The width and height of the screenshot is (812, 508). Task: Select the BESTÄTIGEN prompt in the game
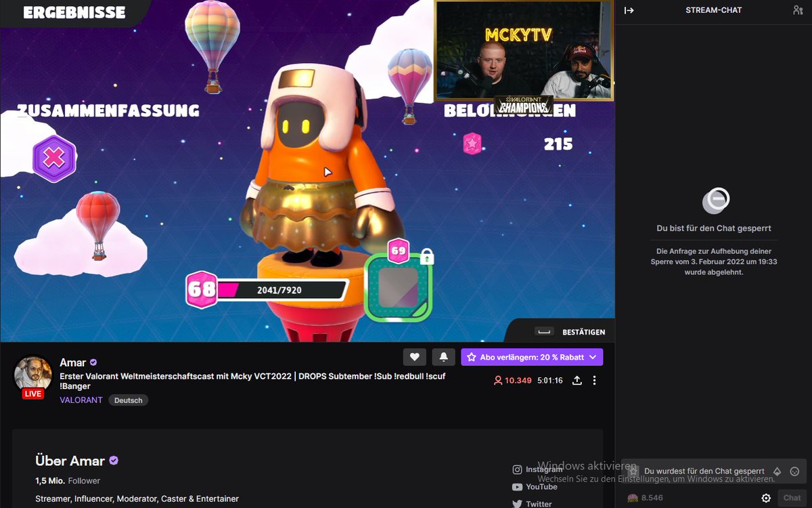click(570, 332)
